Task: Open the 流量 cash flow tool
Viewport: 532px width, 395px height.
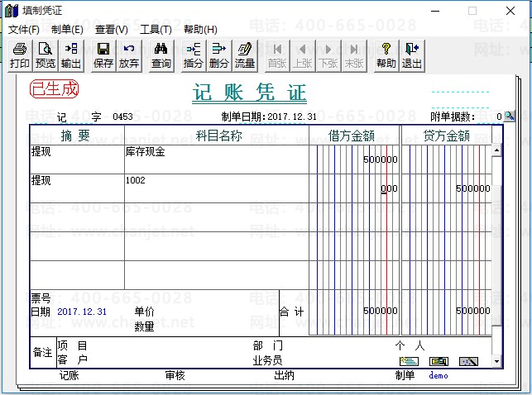Action: click(x=245, y=56)
